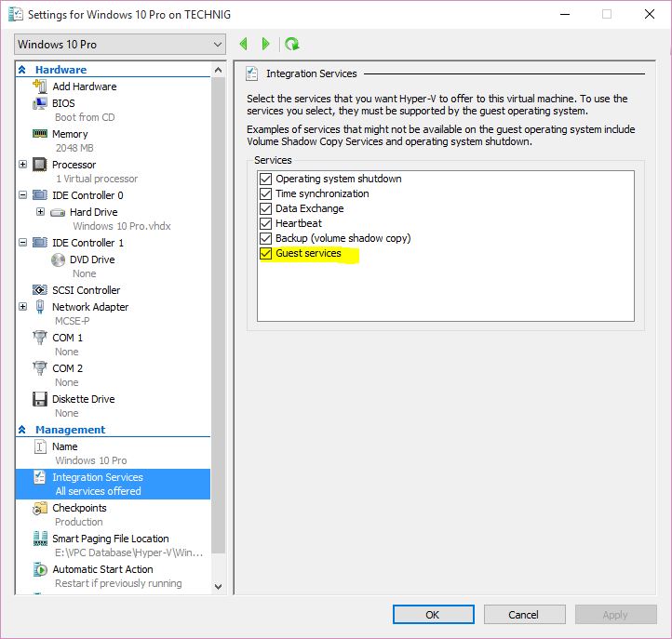Open the Windows 10 Pro VM dropdown
This screenshot has width=672, height=639.
(x=120, y=44)
